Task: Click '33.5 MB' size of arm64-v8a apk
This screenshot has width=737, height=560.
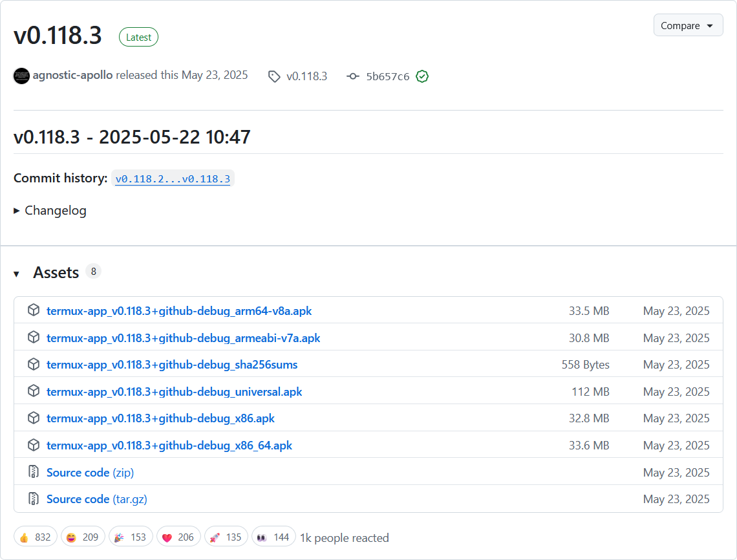Action: [589, 311]
